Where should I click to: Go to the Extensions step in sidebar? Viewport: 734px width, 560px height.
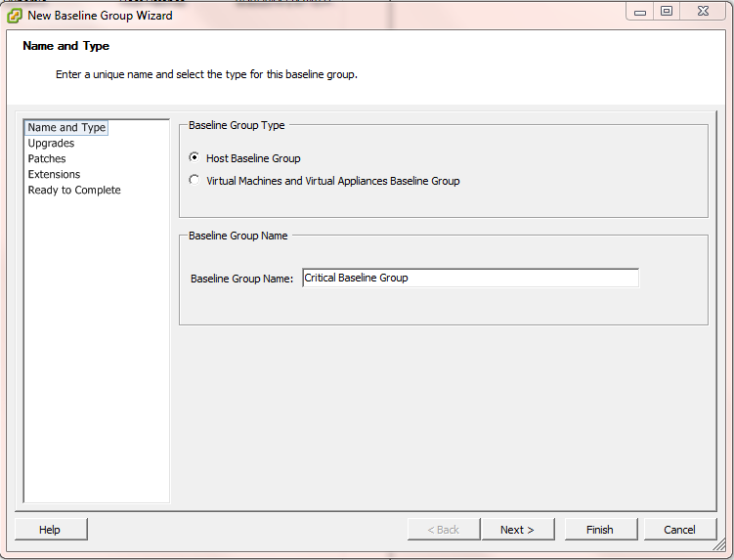54,174
